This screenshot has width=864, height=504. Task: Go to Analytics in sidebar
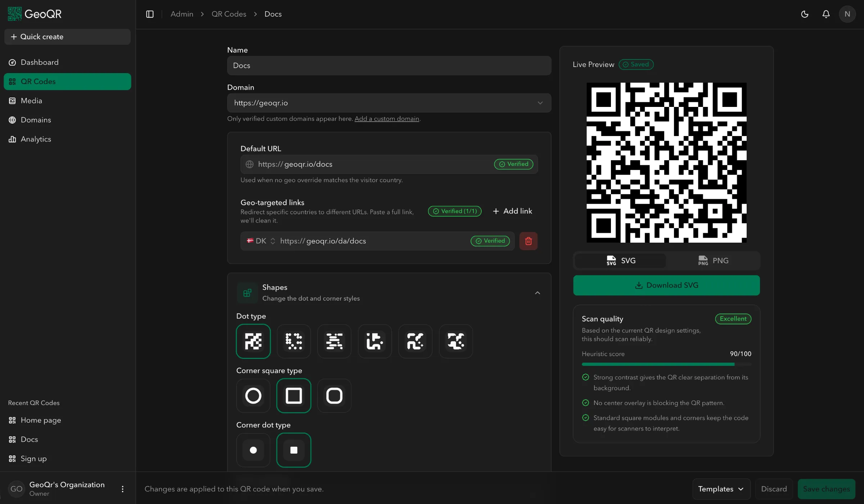pyautogui.click(x=36, y=139)
